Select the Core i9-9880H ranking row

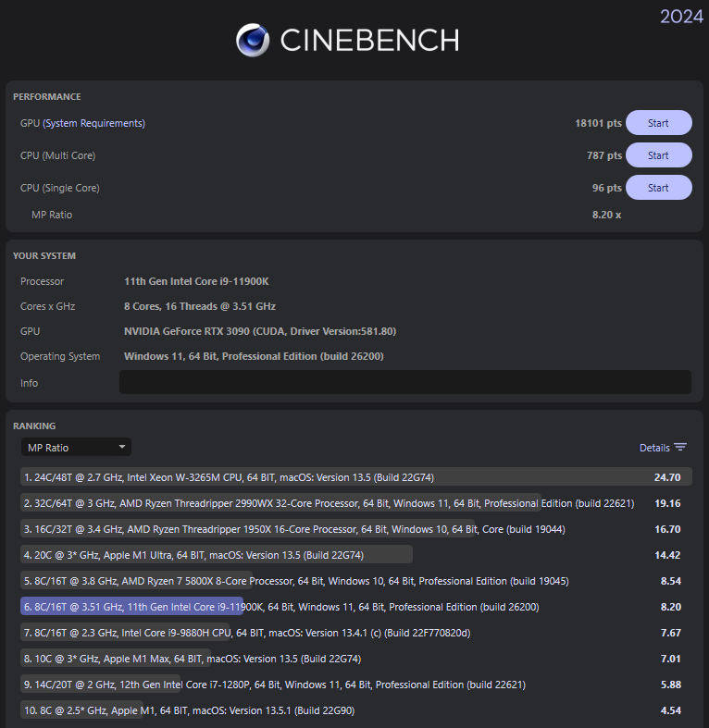356,633
